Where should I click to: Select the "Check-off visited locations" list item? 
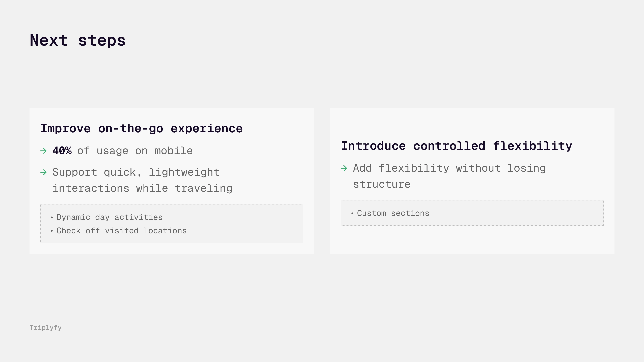tap(121, 231)
